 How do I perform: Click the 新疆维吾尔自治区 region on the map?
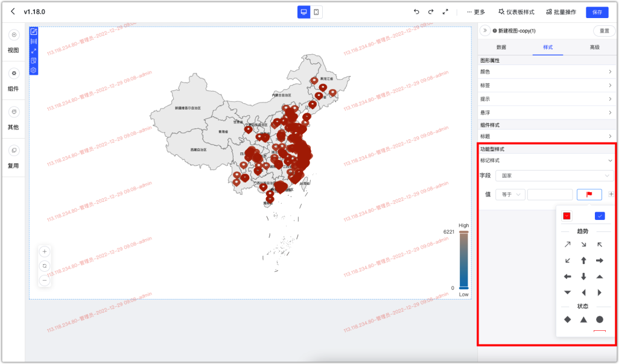pyautogui.click(x=188, y=108)
